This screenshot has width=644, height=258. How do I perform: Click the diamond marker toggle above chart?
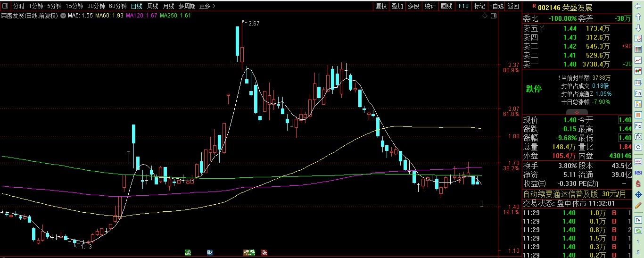point(485,16)
